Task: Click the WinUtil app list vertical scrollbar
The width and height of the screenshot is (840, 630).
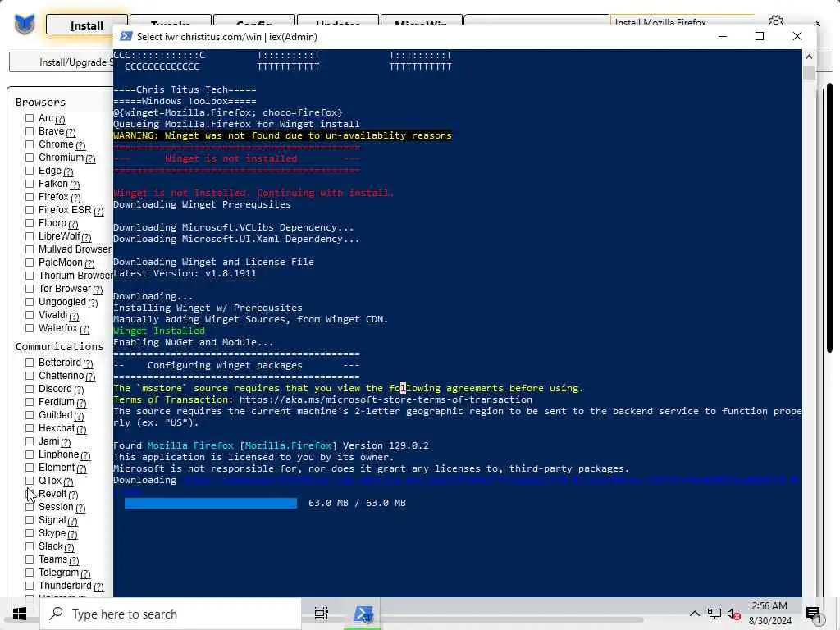Action: coord(830,217)
